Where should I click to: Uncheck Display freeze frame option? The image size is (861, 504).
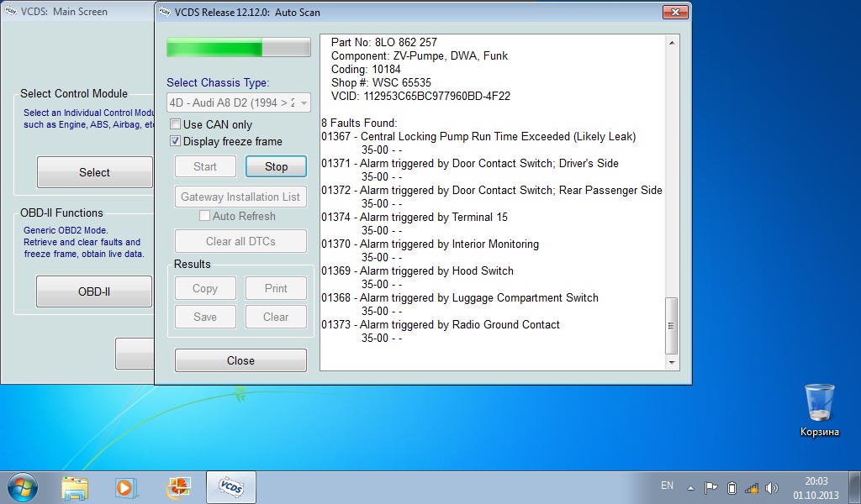tap(176, 142)
